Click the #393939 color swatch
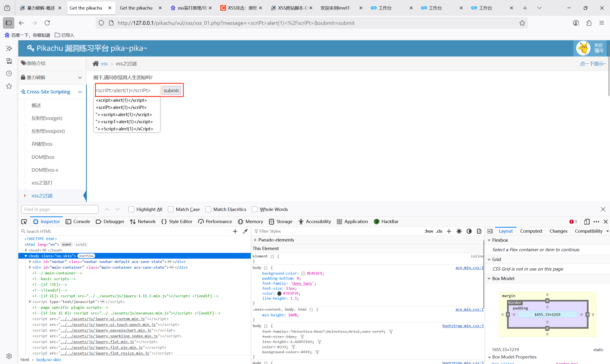 point(279,294)
